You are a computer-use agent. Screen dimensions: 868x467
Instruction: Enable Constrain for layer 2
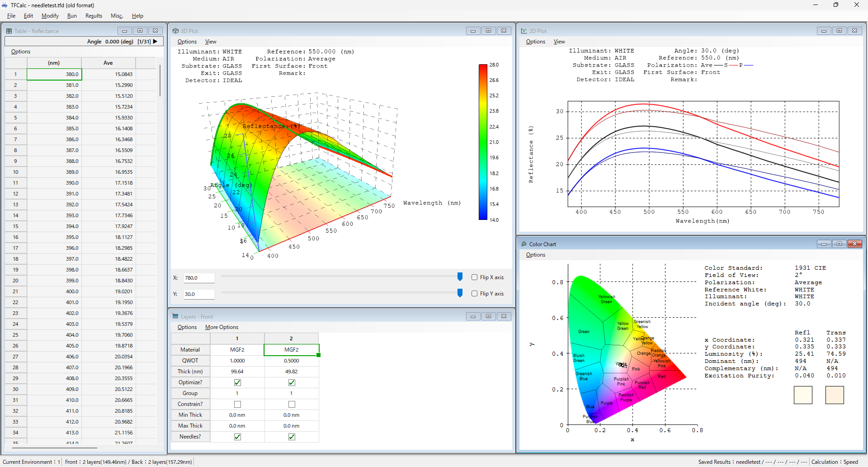tap(292, 404)
